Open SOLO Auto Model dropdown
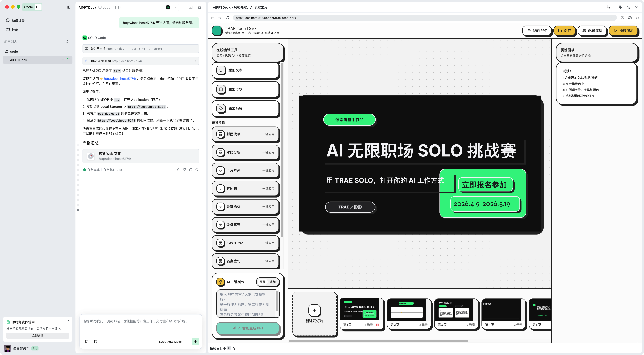Viewport: 644px width, 355px height. [172, 342]
